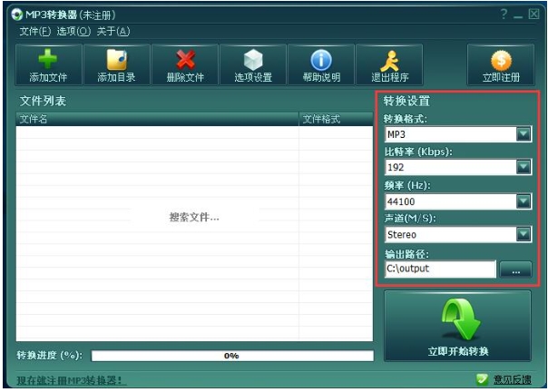Expand the 比特率 192 dropdown arrow
Viewport: 548px width, 392px height.
pos(524,167)
